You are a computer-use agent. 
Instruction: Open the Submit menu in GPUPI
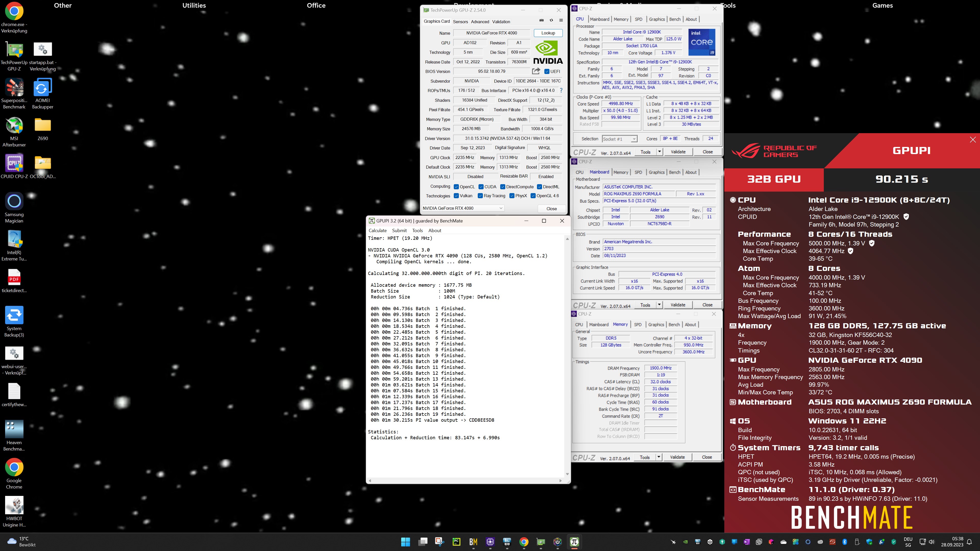click(x=399, y=230)
